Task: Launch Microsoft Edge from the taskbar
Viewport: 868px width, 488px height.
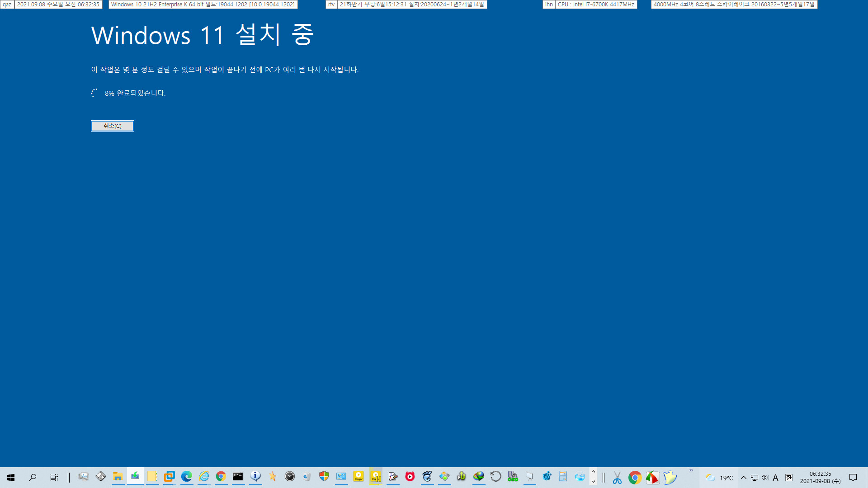Action: (x=187, y=477)
